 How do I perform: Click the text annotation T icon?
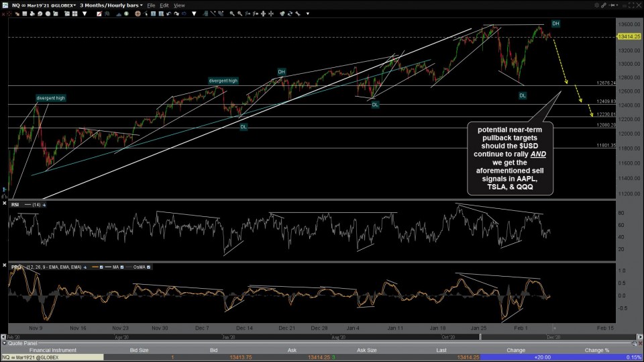pyautogui.click(x=153, y=13)
